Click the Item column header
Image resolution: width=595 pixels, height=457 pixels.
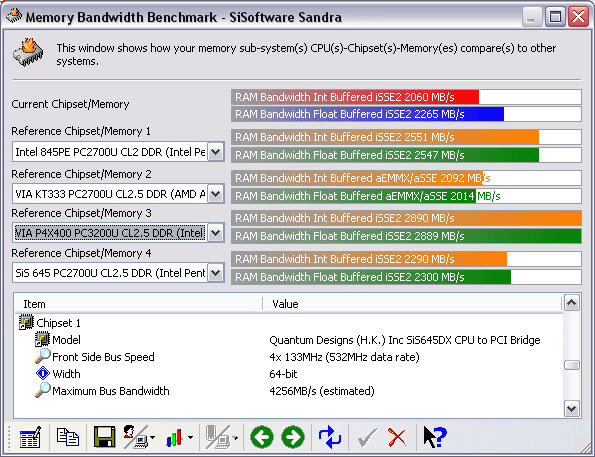139,304
